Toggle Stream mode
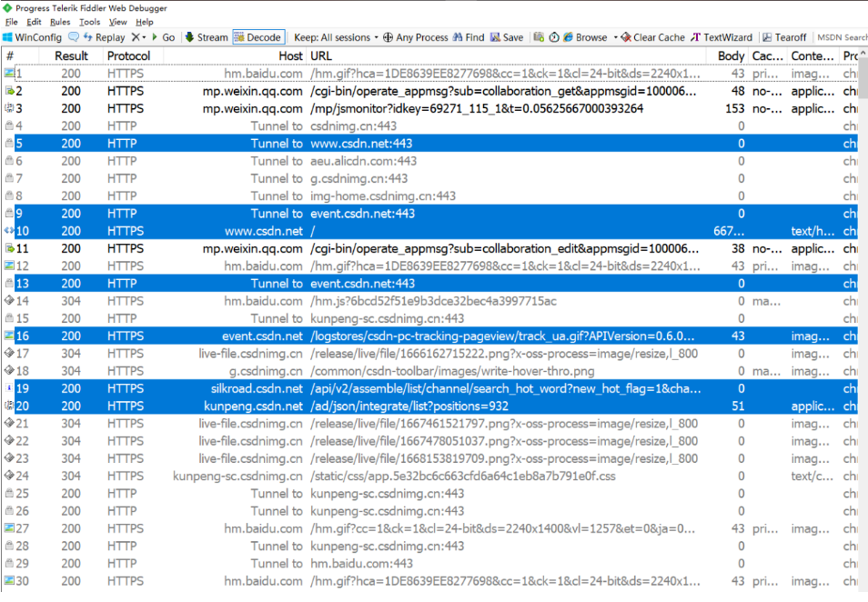Screen dimensions: 868x602 206,37
